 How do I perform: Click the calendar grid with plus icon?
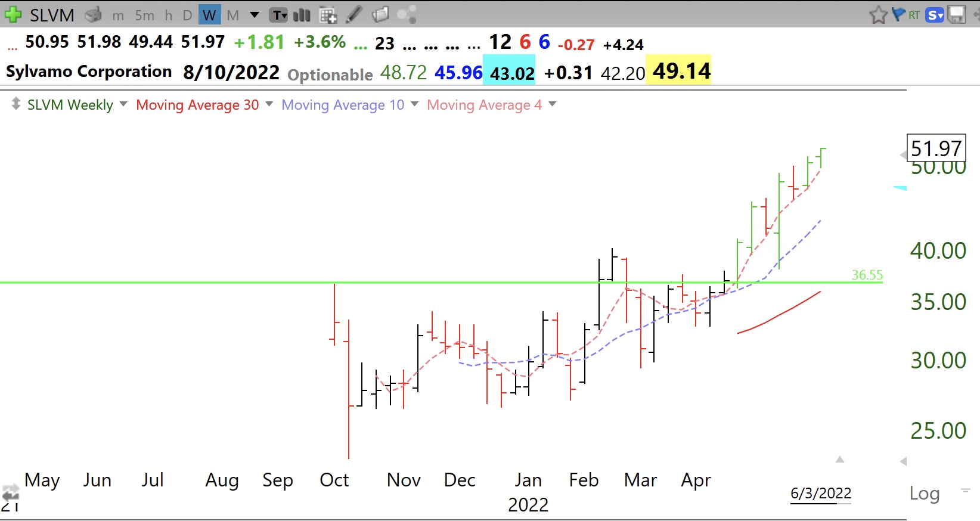(328, 15)
